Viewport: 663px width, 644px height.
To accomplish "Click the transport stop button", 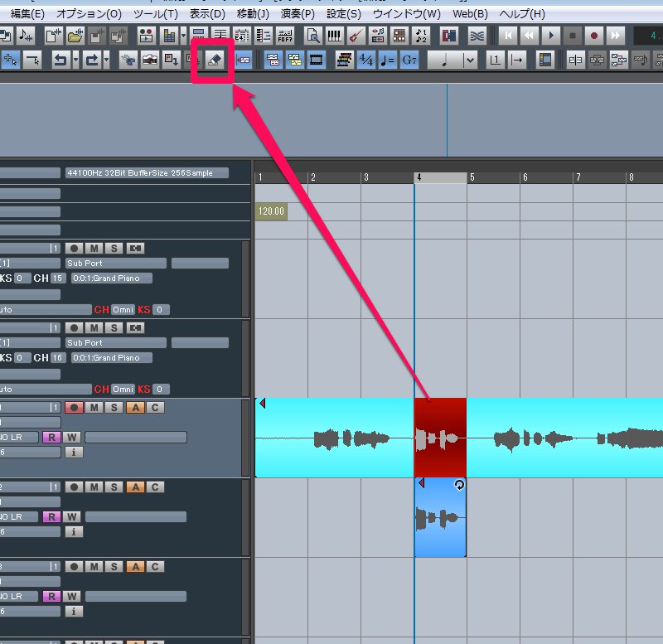I will 573,36.
